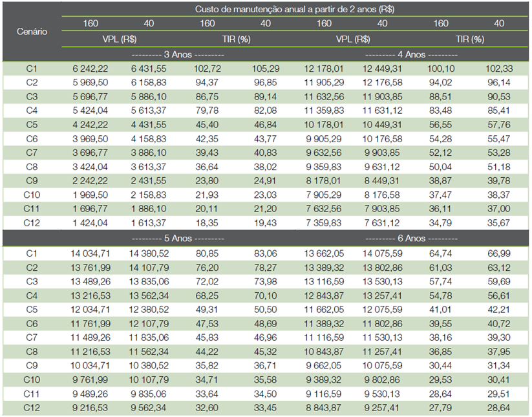
Task: Select the value 12 178,01
Action: click(x=324, y=69)
